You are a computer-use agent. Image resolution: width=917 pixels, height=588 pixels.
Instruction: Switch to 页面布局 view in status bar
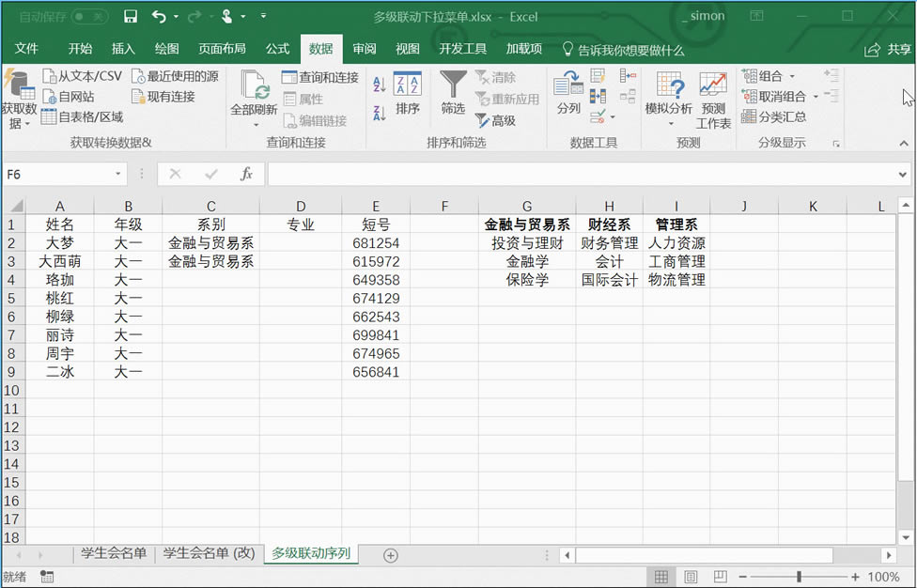coord(691,576)
